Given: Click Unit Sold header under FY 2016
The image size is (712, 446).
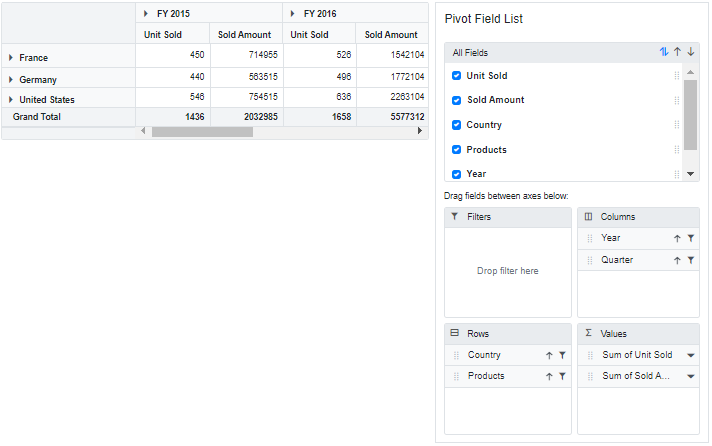Looking at the screenshot, I should (x=320, y=35).
